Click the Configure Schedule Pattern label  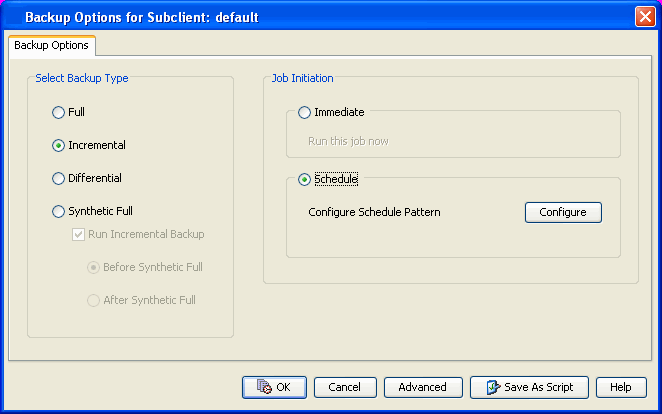click(x=374, y=212)
